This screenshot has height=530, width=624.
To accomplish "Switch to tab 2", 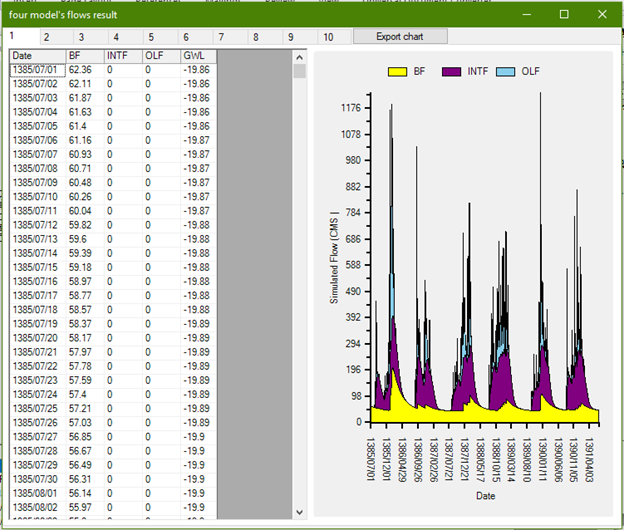I will coord(46,36).
